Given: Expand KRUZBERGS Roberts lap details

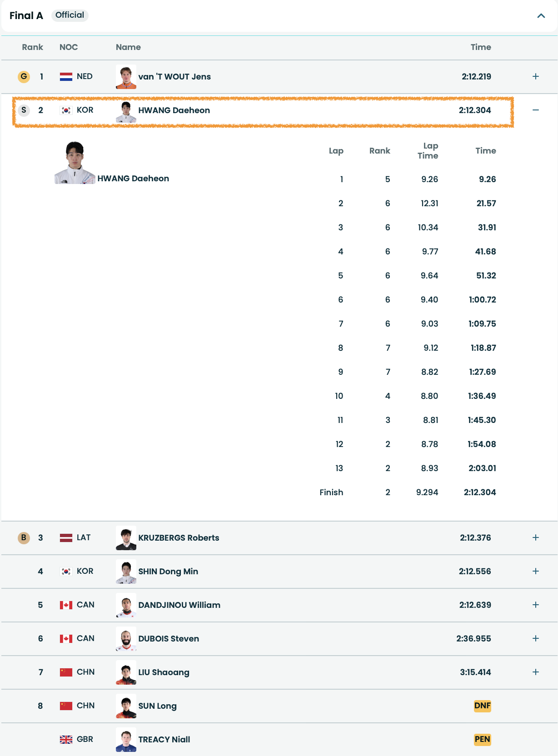Looking at the screenshot, I should (x=536, y=537).
